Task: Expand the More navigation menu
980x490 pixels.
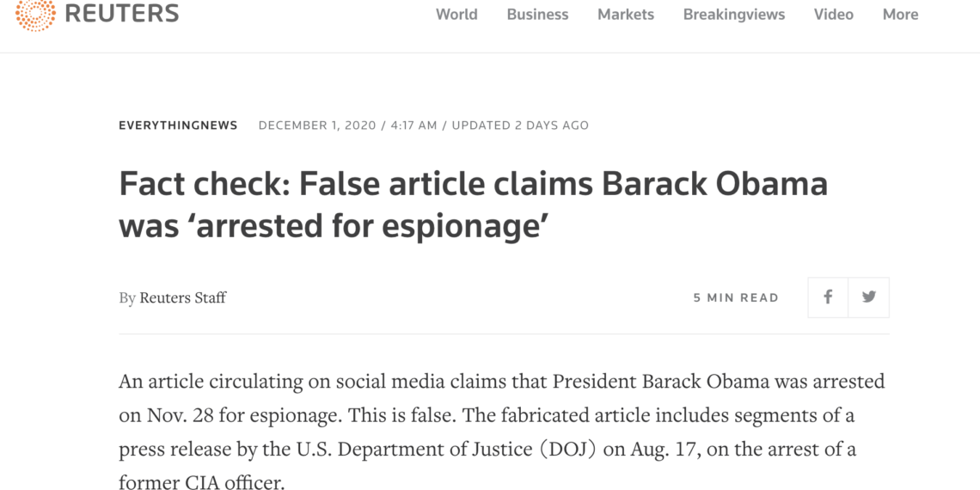Action: click(900, 15)
